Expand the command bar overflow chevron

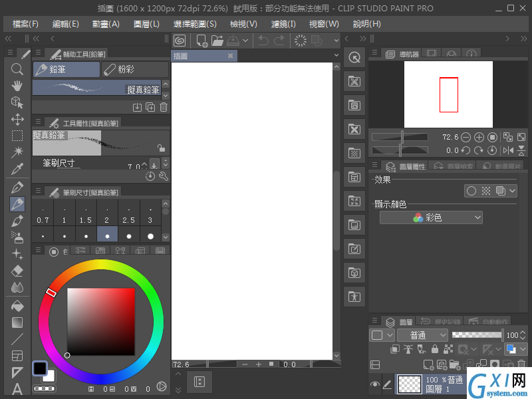click(336, 41)
